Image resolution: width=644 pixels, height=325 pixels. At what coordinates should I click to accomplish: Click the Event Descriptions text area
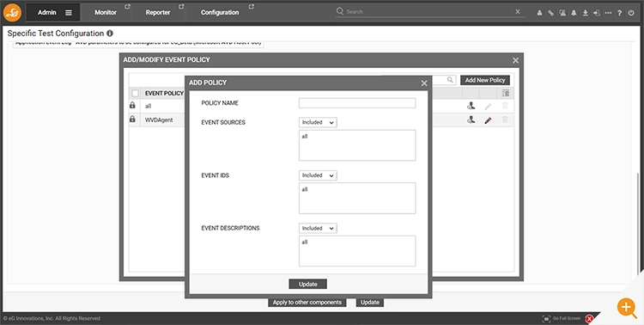click(357, 251)
